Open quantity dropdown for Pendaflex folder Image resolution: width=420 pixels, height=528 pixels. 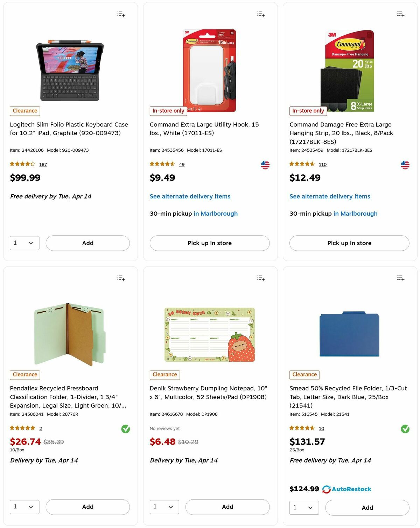tap(24, 507)
